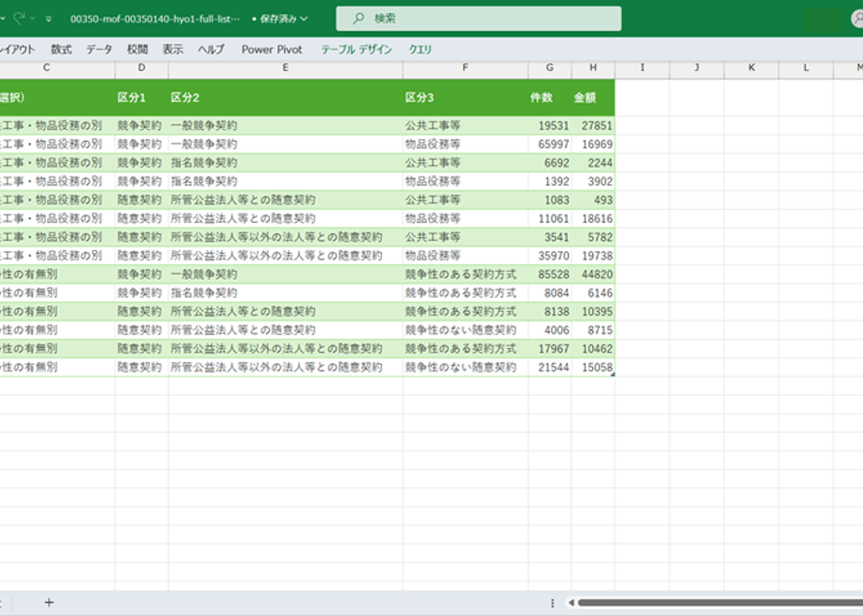Click 随意契約 in the 18616 row

tap(139, 219)
